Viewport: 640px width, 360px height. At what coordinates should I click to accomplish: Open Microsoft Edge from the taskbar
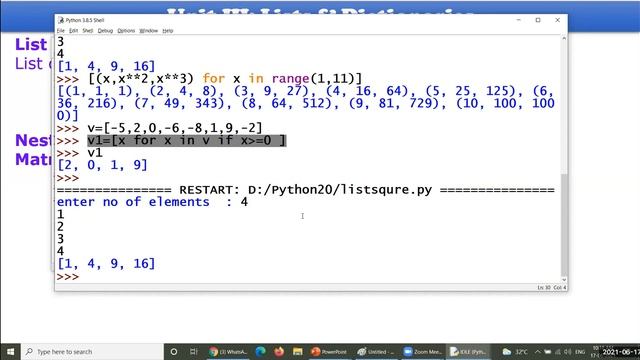coord(260,351)
